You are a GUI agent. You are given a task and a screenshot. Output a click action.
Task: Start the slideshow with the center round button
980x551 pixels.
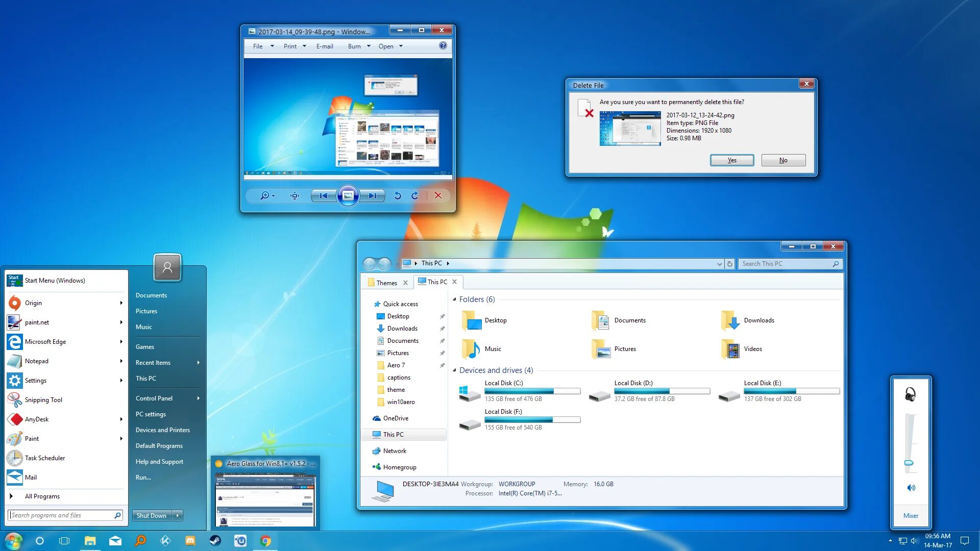(348, 195)
